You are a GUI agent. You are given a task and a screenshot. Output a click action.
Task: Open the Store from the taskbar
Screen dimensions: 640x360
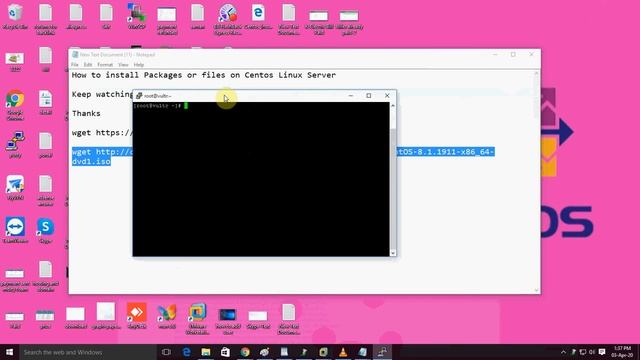[x=225, y=352]
